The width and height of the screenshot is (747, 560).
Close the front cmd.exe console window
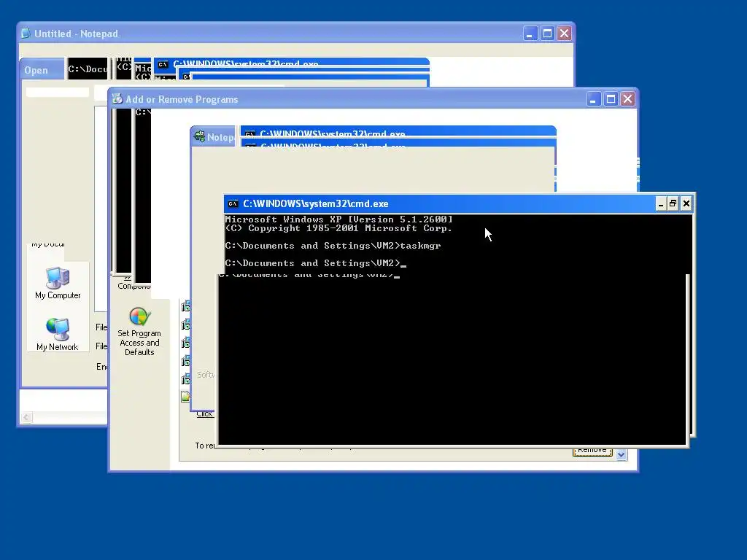pyautogui.click(x=686, y=204)
